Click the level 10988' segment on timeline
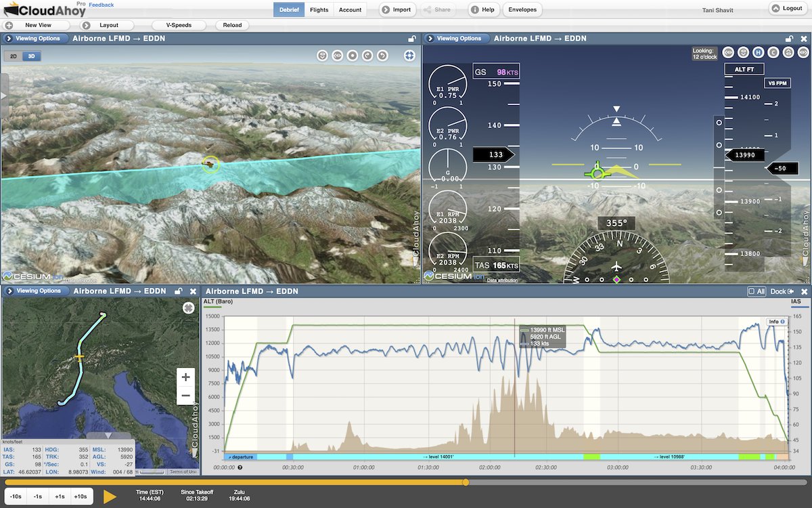 (x=671, y=457)
